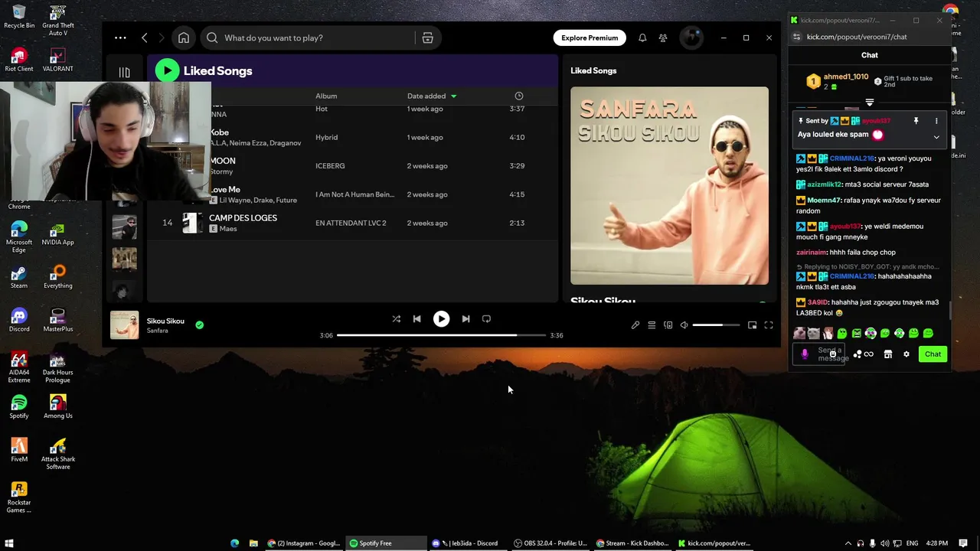Image resolution: width=980 pixels, height=551 pixels.
Task: Open the Friend Activity icon
Action: click(x=663, y=37)
